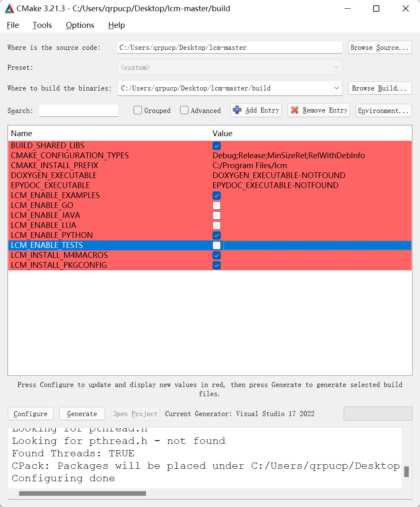
Task: Select the LCM_INSTALL_PKGCONFIG row name
Action: pyautogui.click(x=59, y=265)
